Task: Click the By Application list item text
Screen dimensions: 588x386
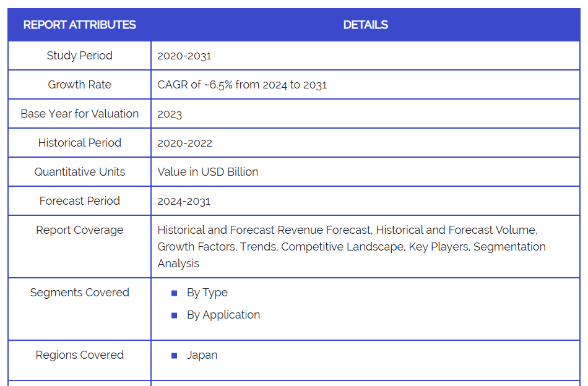Action: click(223, 315)
